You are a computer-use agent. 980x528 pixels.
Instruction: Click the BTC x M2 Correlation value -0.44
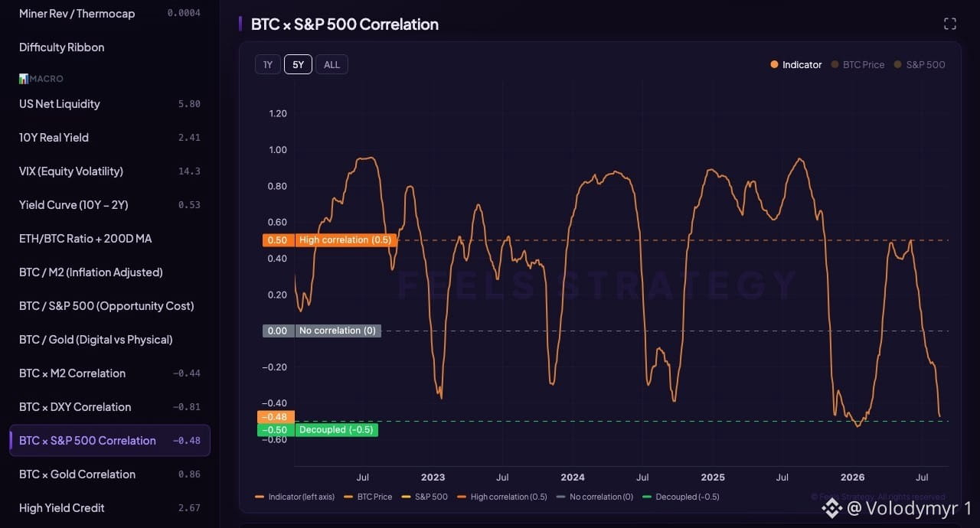point(186,373)
